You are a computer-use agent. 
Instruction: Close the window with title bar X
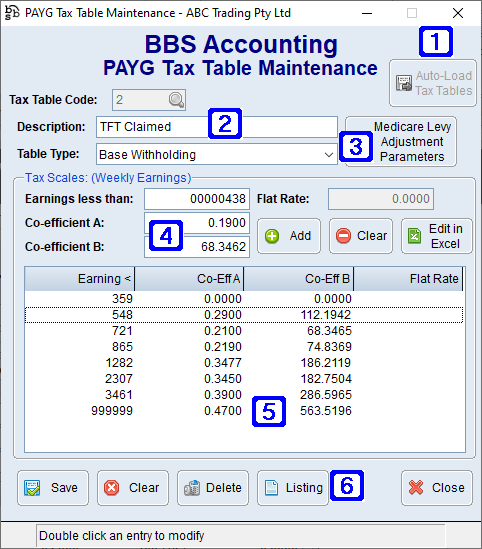[x=457, y=13]
